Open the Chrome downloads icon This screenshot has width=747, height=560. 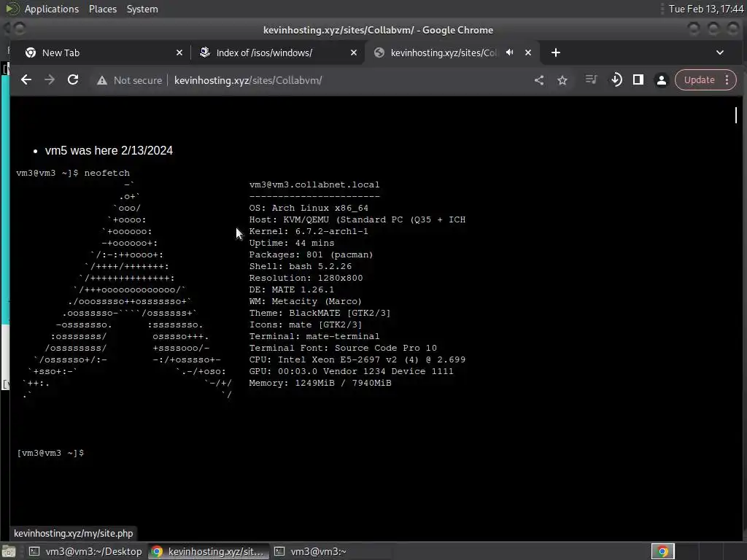(x=616, y=79)
